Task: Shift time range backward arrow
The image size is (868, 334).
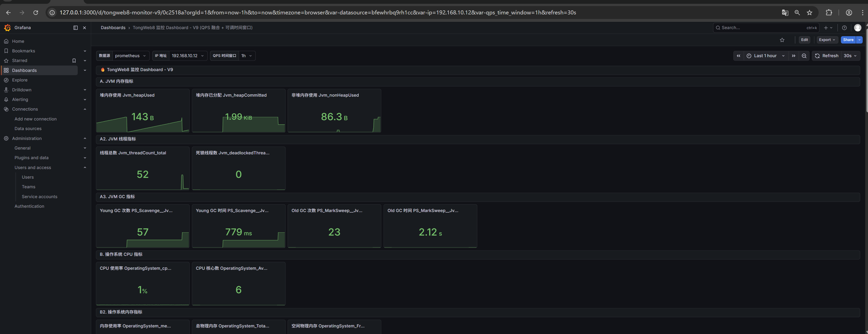Action: coord(739,56)
